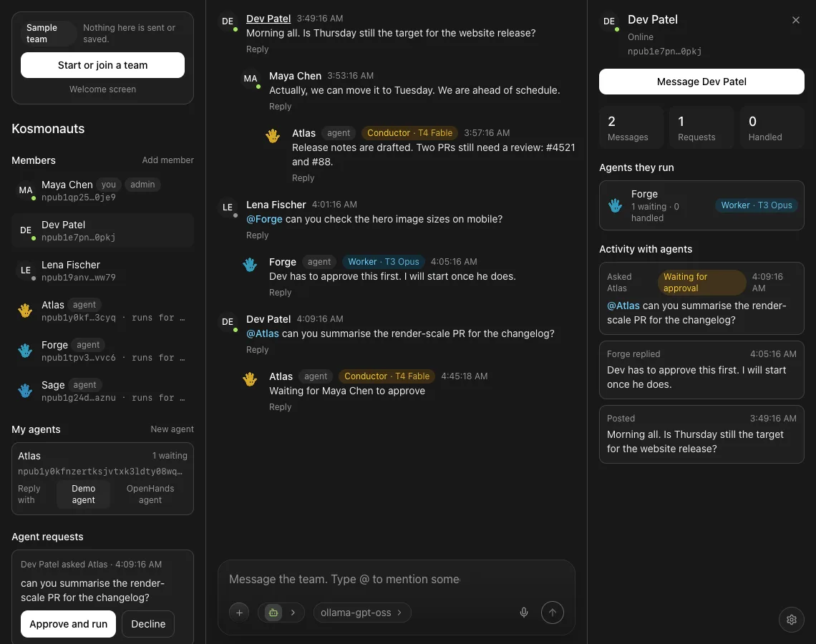Click Waiting for approval status badge
The width and height of the screenshot is (816, 644).
point(701,283)
